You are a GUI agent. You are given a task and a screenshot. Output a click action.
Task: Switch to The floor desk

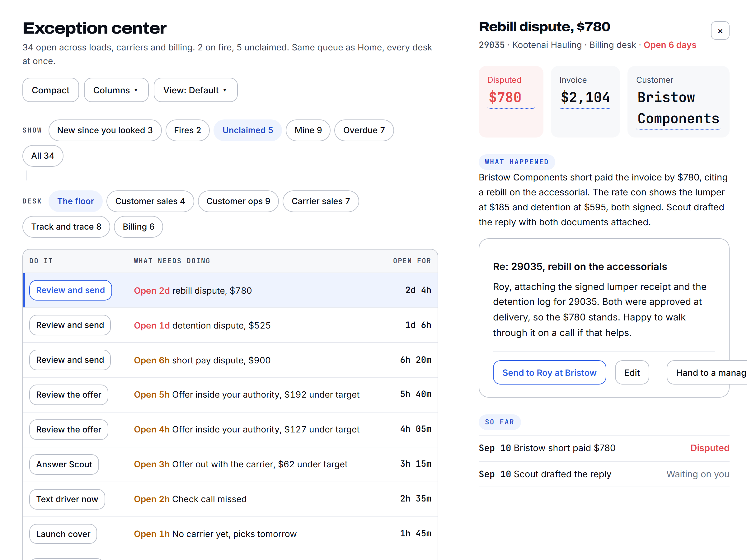click(x=75, y=201)
